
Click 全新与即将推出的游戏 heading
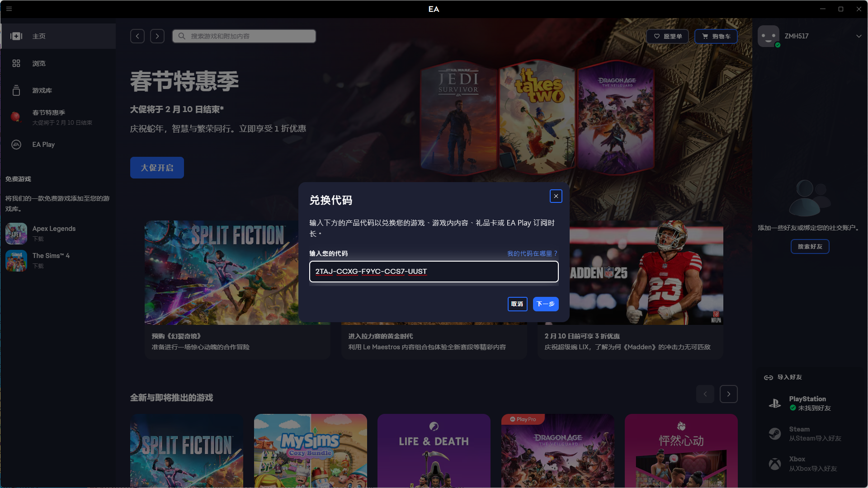172,398
